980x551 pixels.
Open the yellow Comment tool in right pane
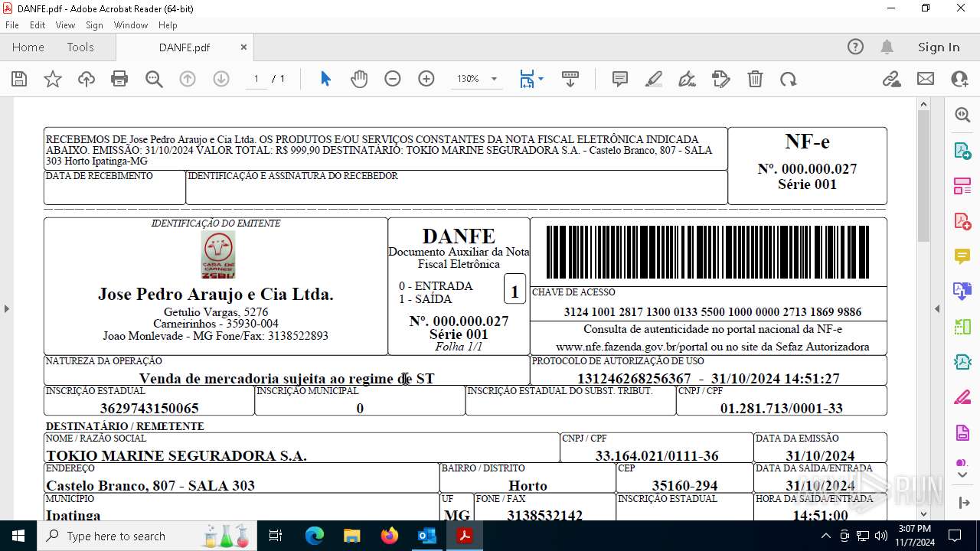point(962,256)
